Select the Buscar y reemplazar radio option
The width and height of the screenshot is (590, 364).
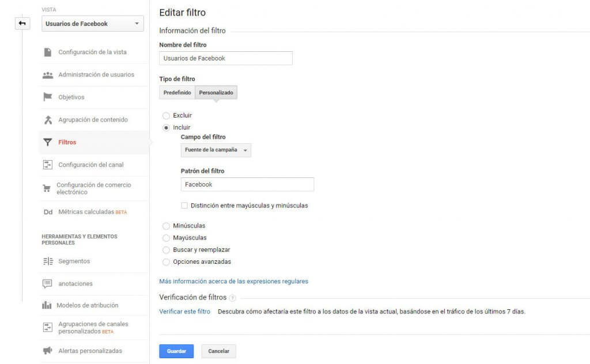pos(166,250)
